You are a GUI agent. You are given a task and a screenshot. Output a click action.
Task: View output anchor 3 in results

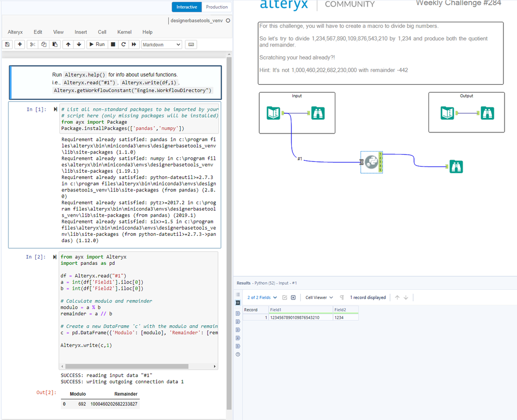click(x=238, y=329)
